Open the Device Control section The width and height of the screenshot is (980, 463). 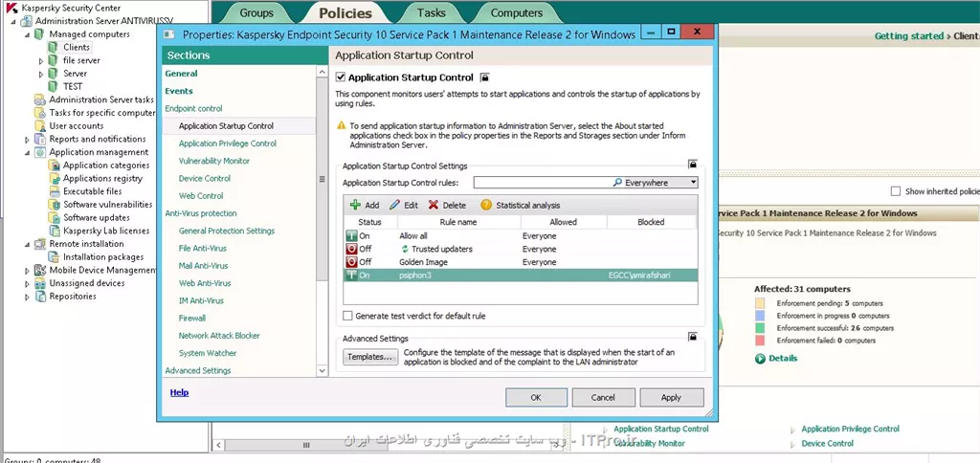coord(205,179)
